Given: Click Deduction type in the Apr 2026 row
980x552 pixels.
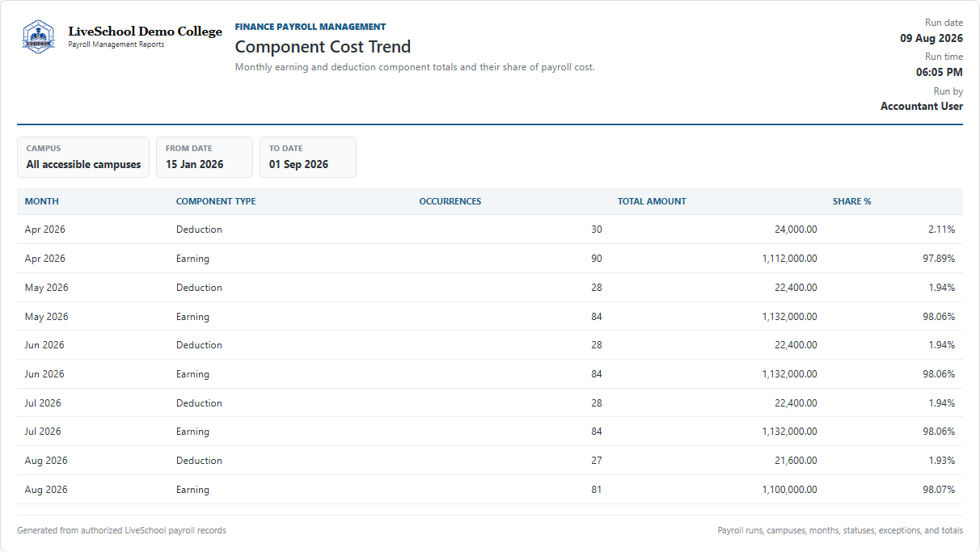Looking at the screenshot, I should 199,230.
